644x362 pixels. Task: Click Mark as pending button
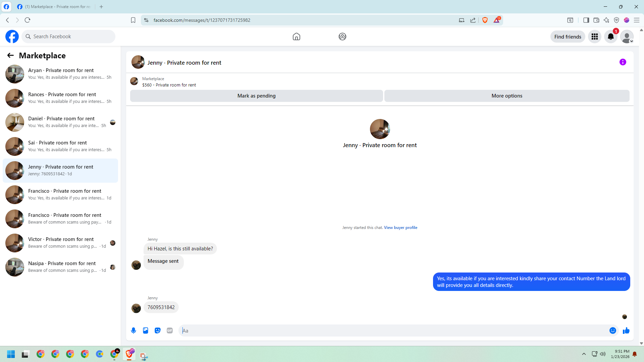(x=256, y=96)
